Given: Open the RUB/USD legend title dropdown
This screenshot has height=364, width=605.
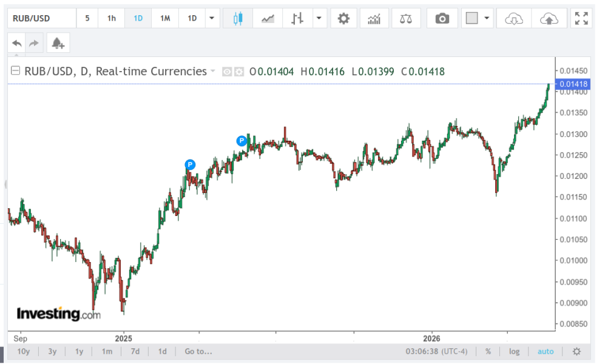Looking at the screenshot, I should (212, 71).
